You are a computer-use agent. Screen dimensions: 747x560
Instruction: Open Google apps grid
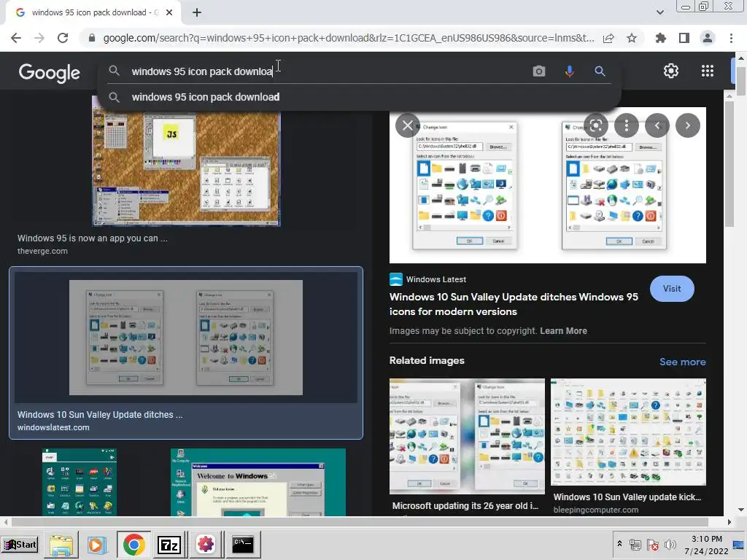click(x=708, y=71)
